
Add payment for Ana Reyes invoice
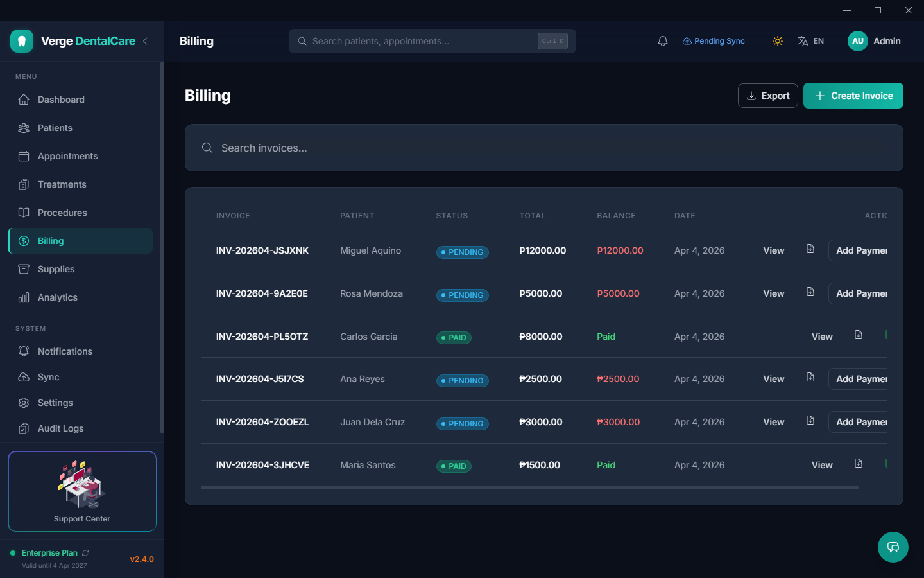pyautogui.click(x=859, y=379)
